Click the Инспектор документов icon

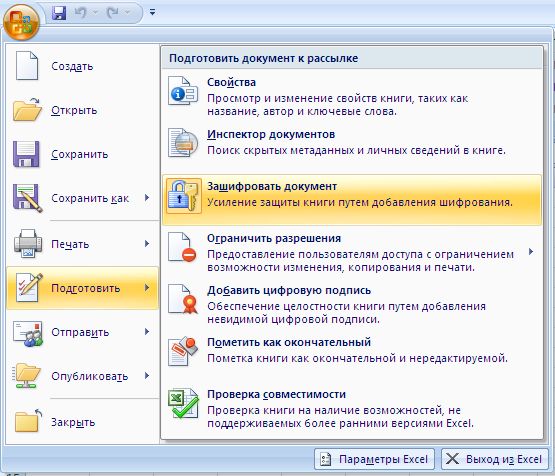[x=183, y=143]
